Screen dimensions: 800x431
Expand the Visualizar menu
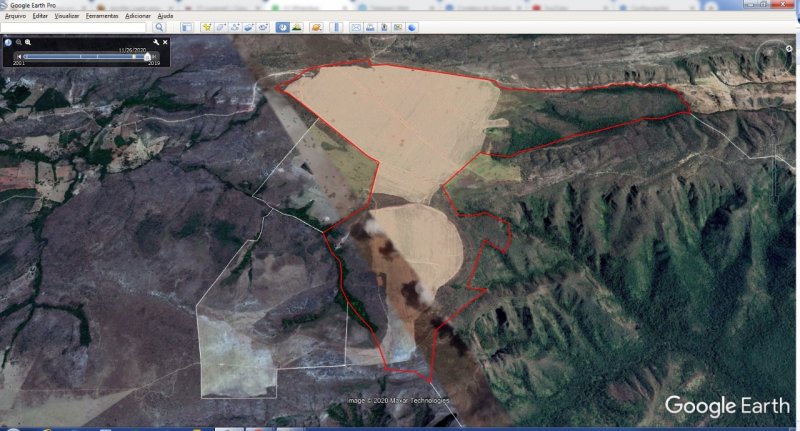(67, 16)
